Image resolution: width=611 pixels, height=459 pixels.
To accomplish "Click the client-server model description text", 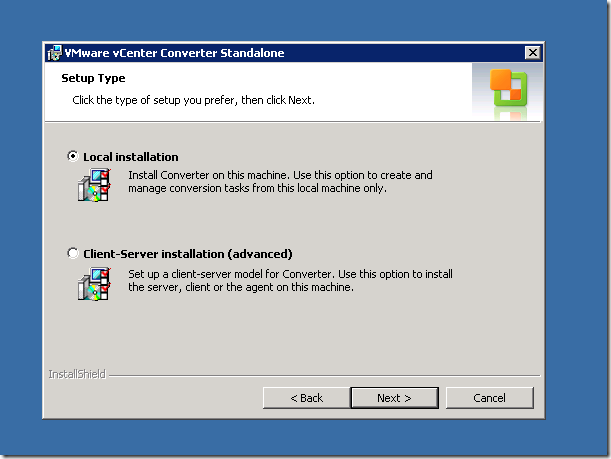I will (x=290, y=279).
